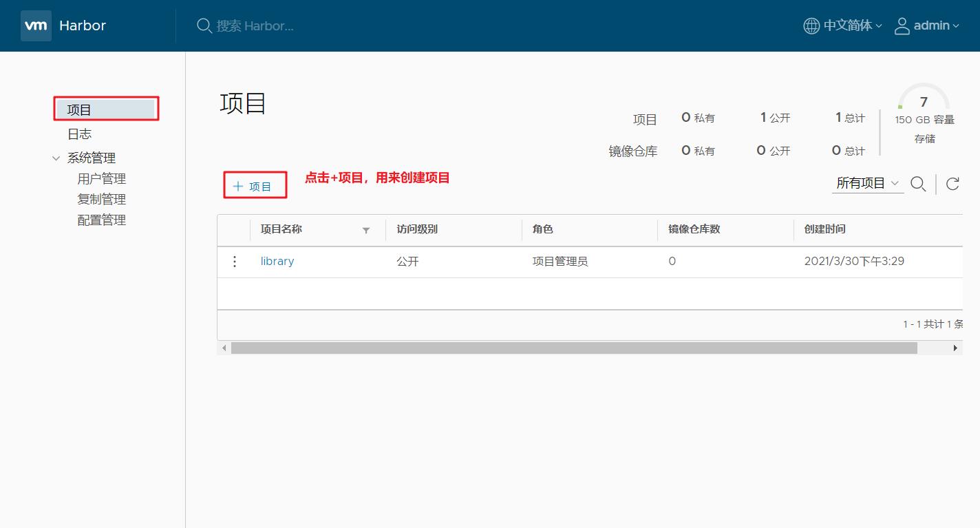
Task: Click the admin user avatar icon
Action: [902, 26]
